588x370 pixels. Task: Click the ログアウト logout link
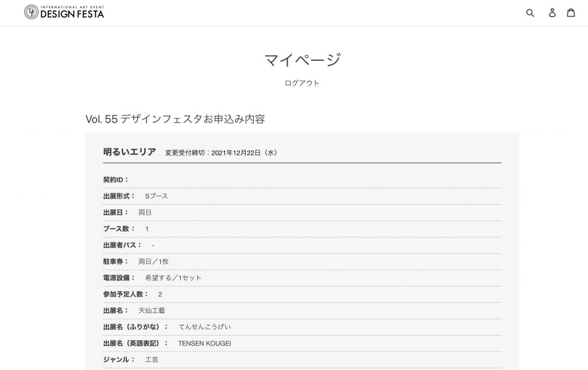(302, 83)
